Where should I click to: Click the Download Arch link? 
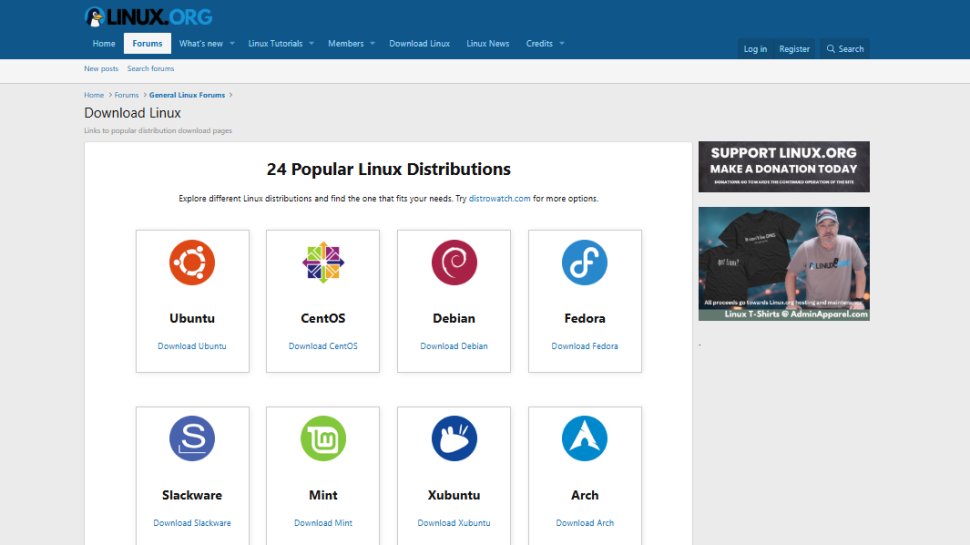tap(585, 523)
